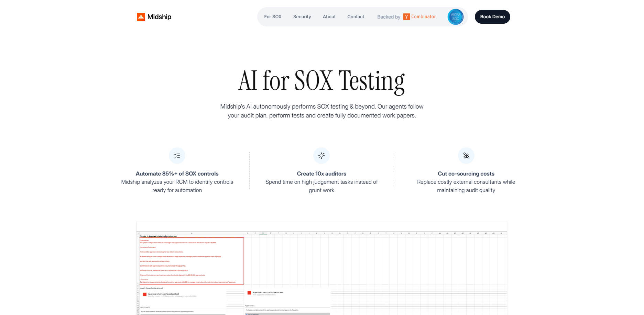The height and width of the screenshot is (315, 644).
Task: Click the sparkle icon above Create 10x auditors
Action: click(x=321, y=156)
